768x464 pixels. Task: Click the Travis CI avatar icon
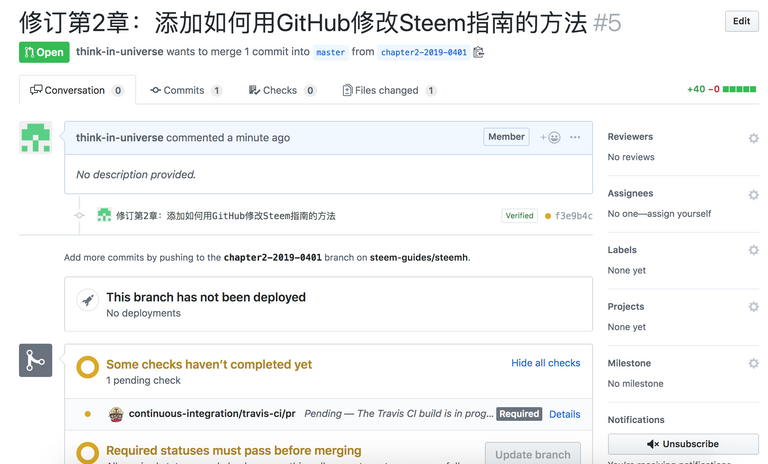click(x=116, y=414)
